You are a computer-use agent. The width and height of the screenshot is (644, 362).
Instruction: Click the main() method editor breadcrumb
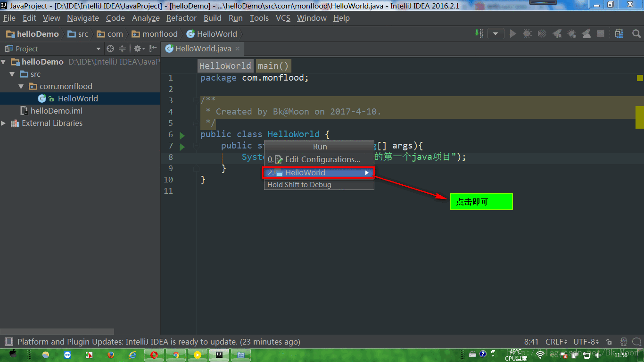click(273, 66)
